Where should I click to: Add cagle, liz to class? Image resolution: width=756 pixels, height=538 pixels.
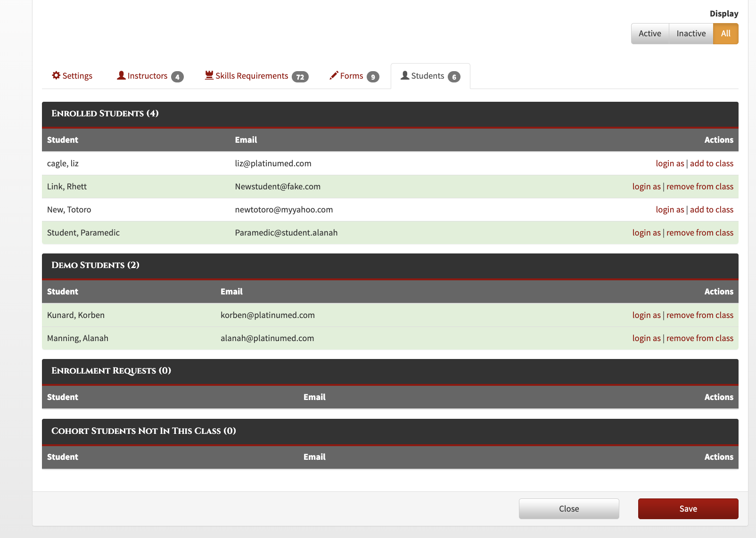pyautogui.click(x=712, y=163)
